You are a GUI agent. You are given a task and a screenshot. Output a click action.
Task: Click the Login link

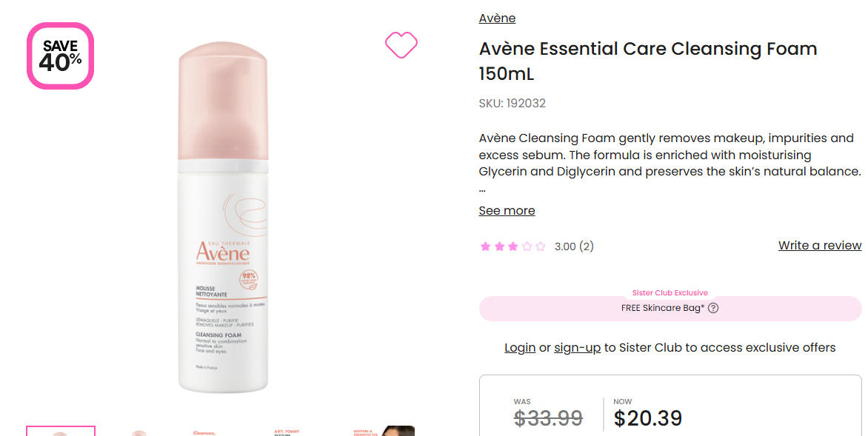pos(520,348)
